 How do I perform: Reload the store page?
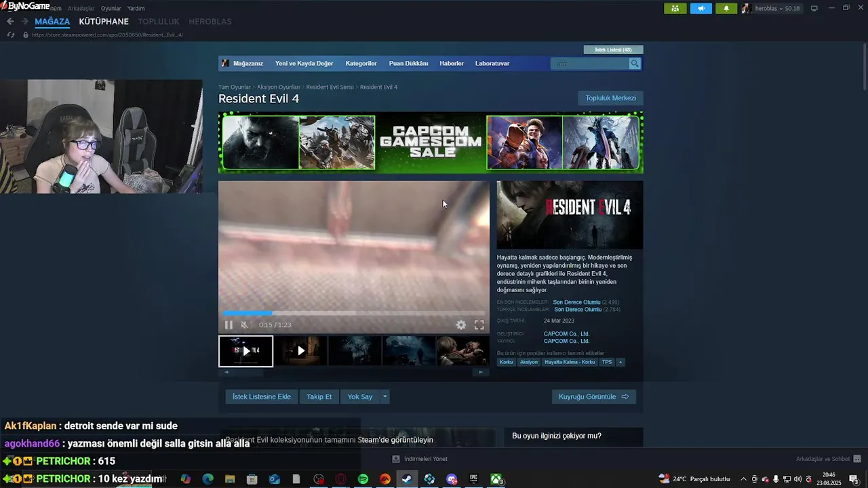[x=10, y=35]
